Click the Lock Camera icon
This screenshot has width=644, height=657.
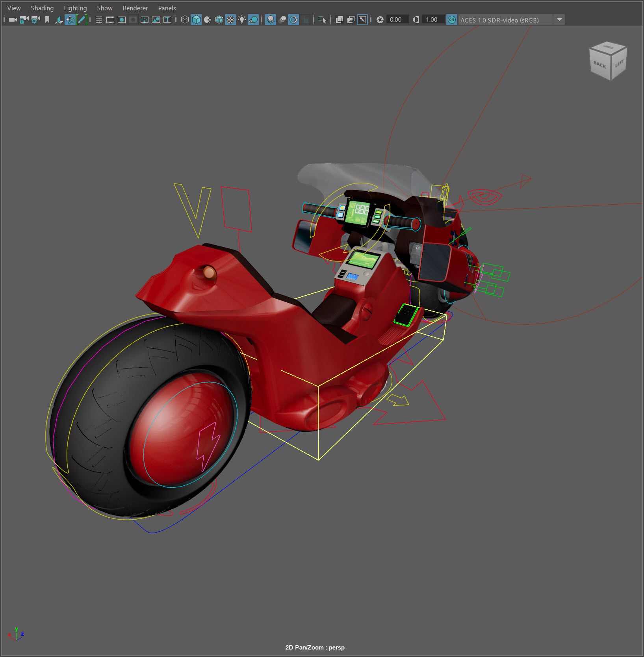click(x=24, y=20)
